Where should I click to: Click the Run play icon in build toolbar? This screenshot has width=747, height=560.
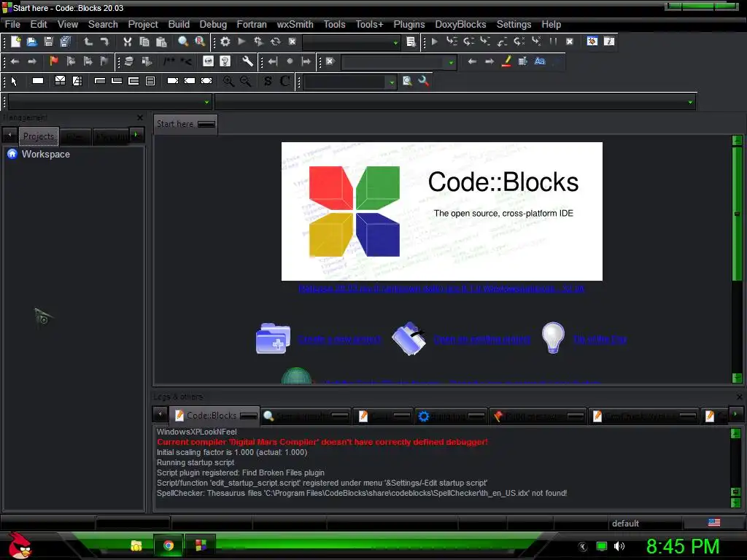(241, 42)
